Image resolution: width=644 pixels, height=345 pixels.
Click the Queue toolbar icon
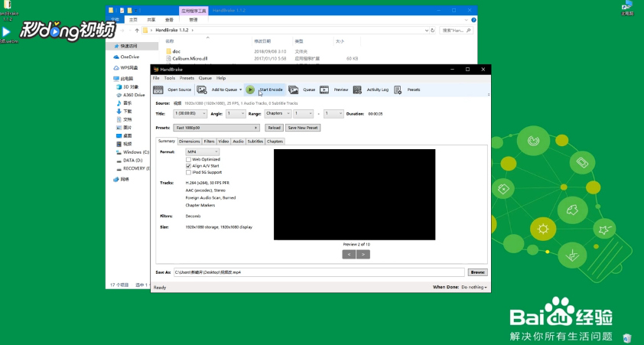coord(293,90)
